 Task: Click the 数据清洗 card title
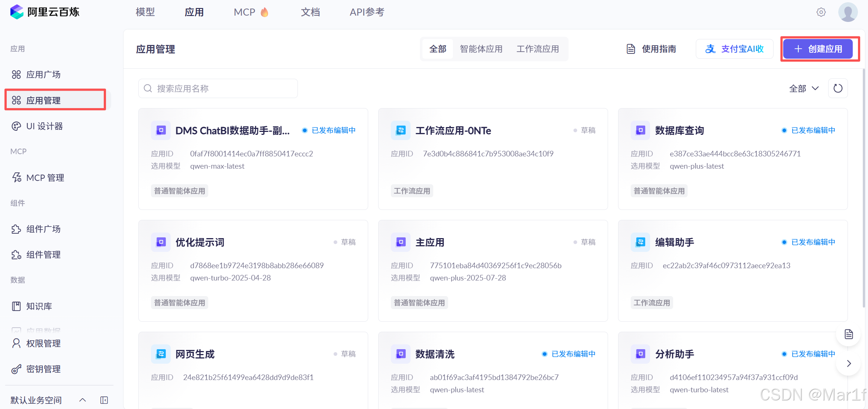click(x=435, y=354)
